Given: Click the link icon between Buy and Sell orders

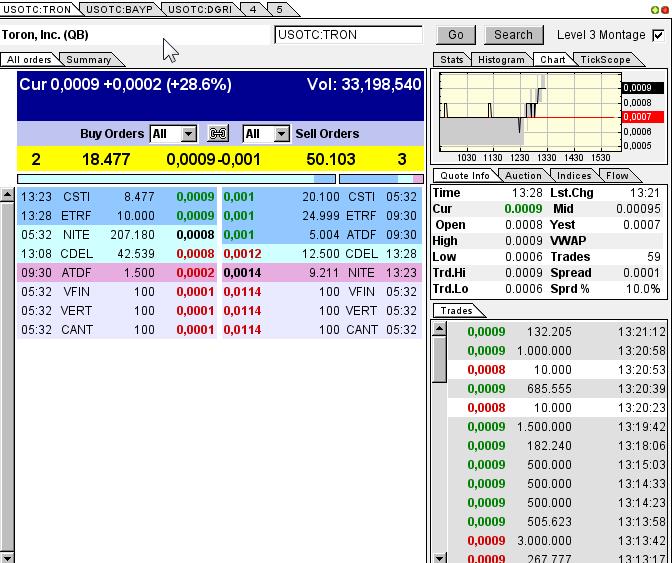Looking at the screenshot, I should 218,134.
